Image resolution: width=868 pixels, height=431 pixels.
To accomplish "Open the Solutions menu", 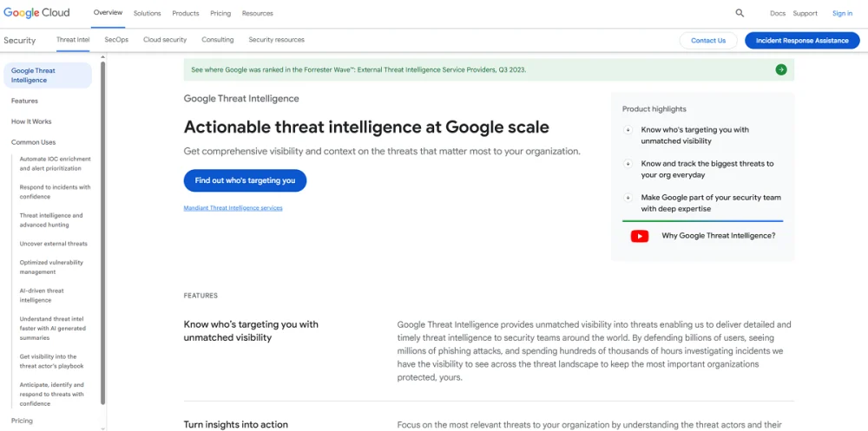I will (148, 13).
